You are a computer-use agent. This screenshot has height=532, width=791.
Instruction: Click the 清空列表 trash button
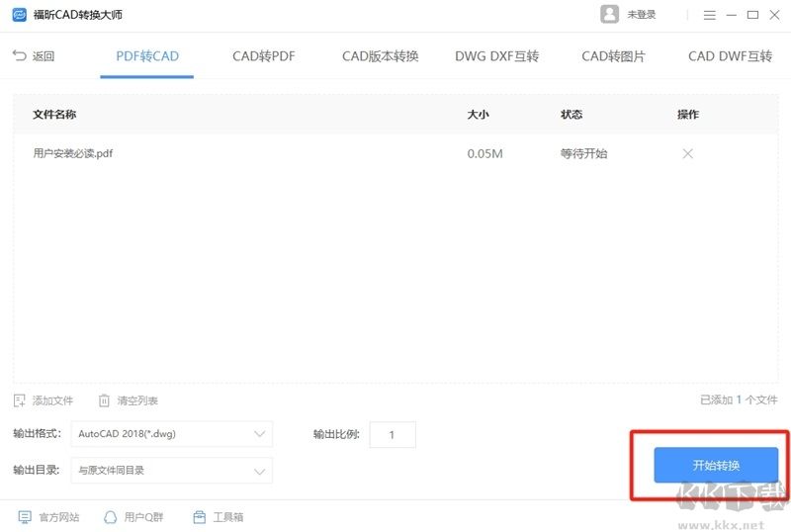coord(129,400)
